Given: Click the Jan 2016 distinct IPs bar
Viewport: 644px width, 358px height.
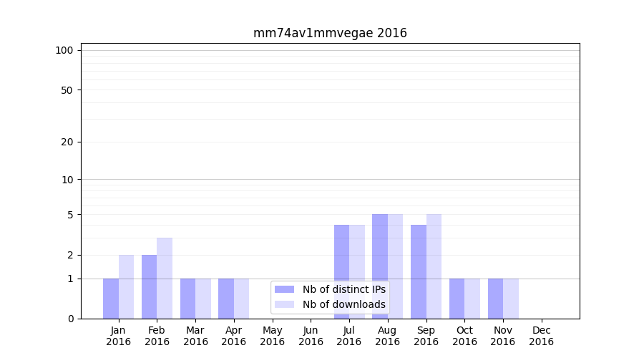Looking at the screenshot, I should coord(111,299).
